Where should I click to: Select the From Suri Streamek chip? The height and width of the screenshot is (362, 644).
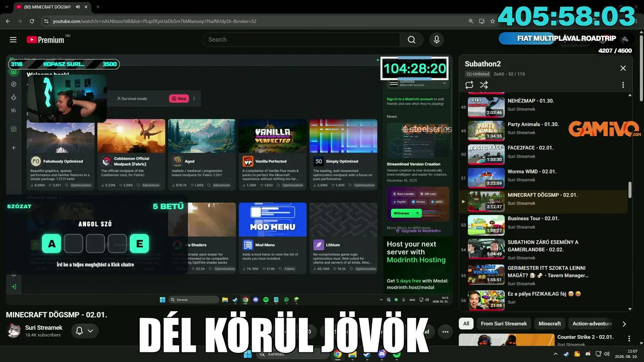pos(504,324)
